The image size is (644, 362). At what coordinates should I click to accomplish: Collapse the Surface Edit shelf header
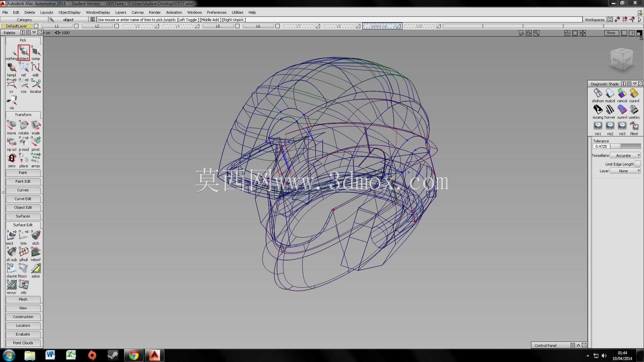click(x=23, y=225)
